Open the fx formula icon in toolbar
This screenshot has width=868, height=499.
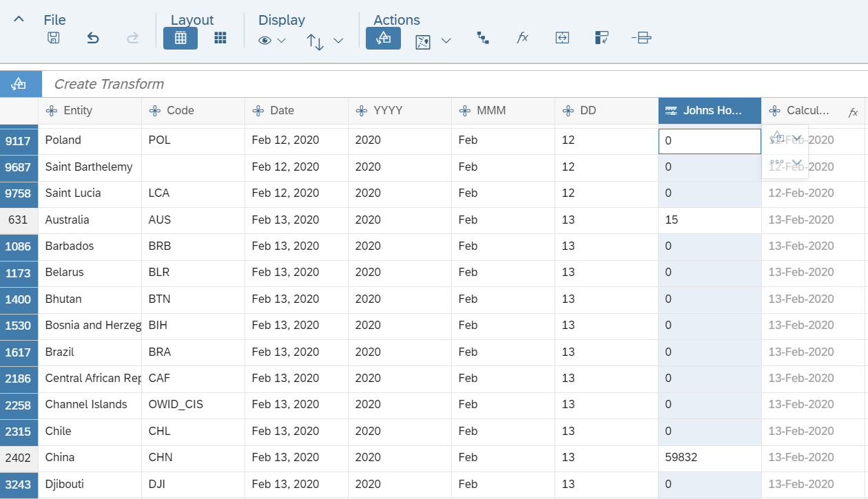pyautogui.click(x=522, y=39)
